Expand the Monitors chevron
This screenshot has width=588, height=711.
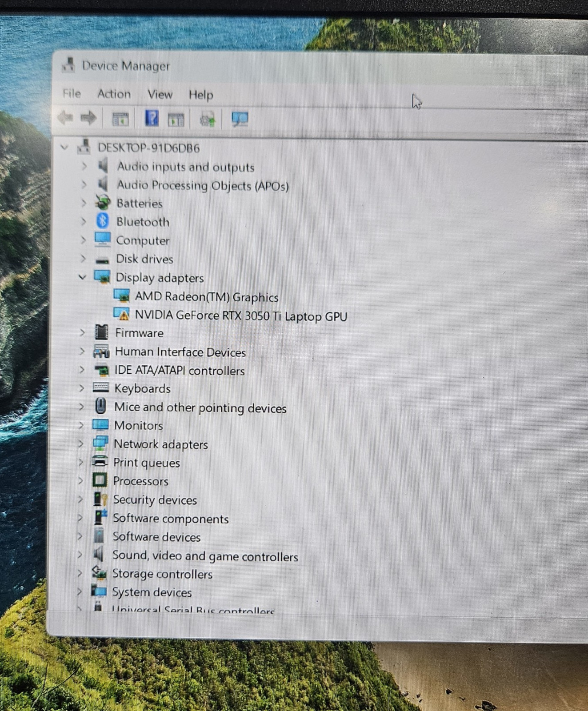coord(81,425)
